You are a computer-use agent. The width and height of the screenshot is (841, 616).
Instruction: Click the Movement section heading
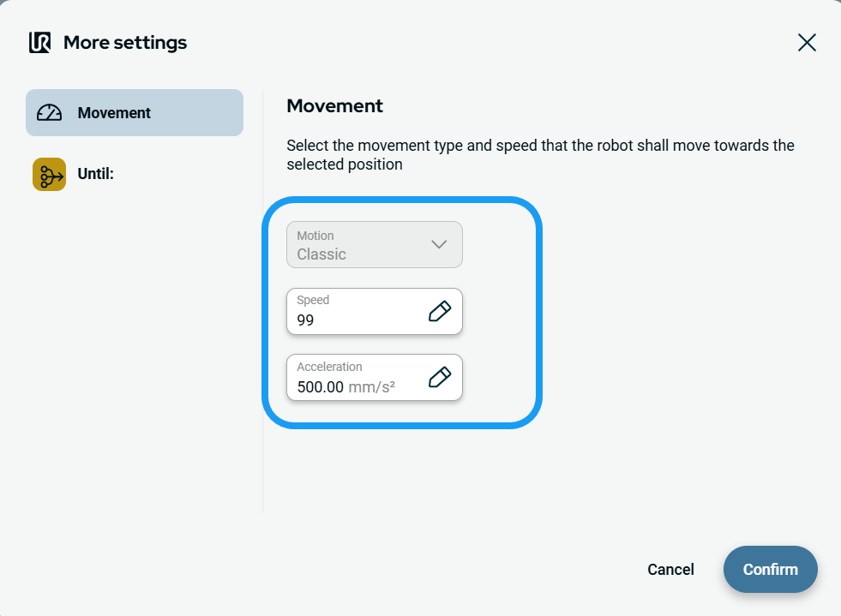tap(334, 106)
